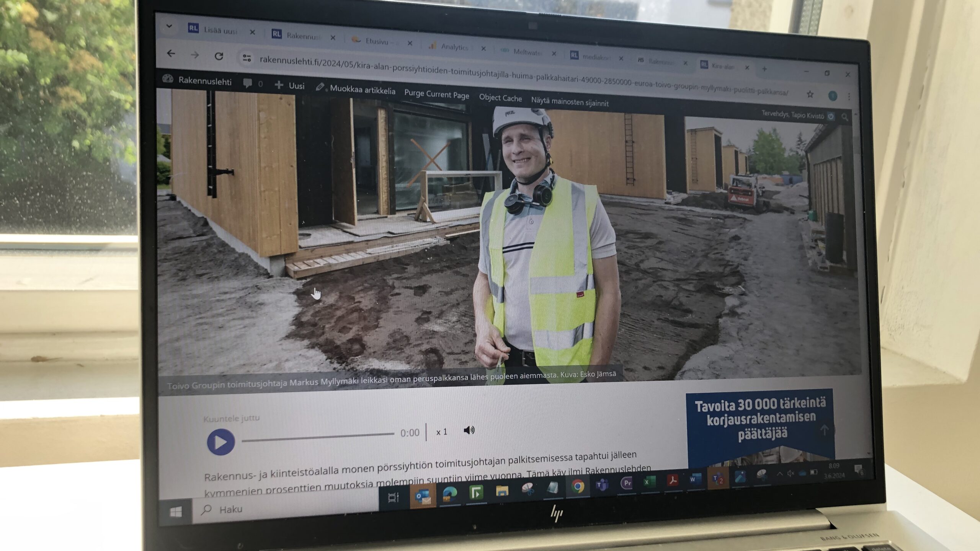Screen dimensions: 980x551
Task: Open Outlook from taskbar
Action: 423,496
